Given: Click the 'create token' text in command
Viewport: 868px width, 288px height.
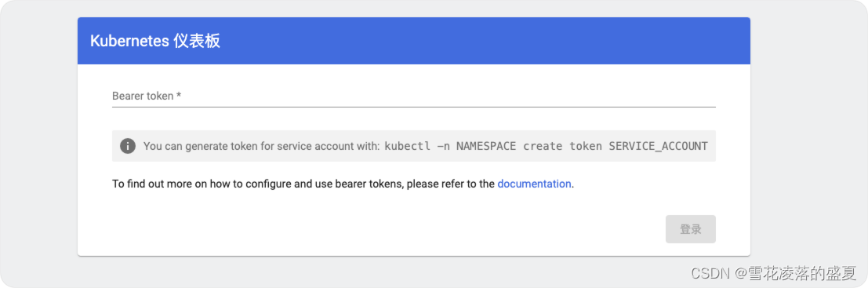Looking at the screenshot, I should coord(562,146).
